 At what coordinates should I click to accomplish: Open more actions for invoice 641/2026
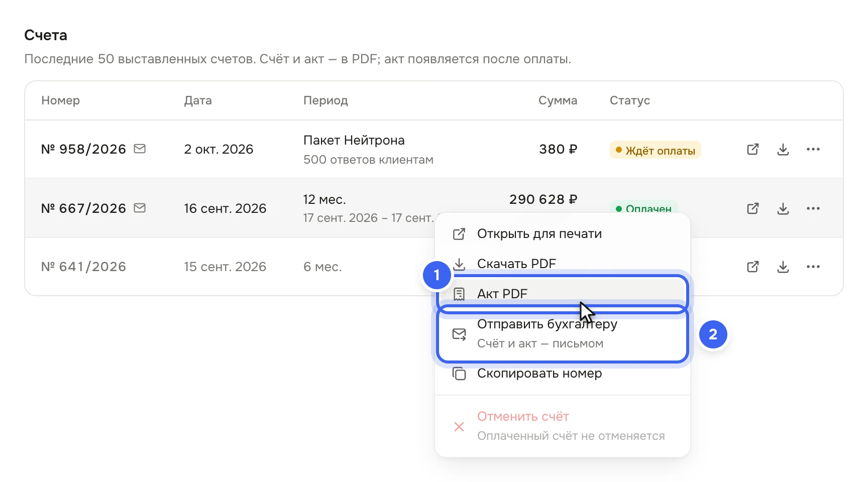pyautogui.click(x=813, y=267)
